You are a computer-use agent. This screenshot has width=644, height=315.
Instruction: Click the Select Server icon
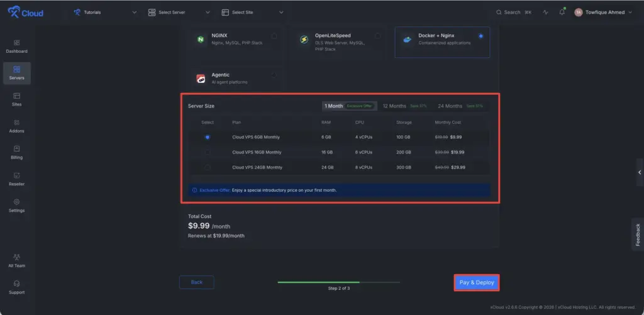tap(152, 13)
